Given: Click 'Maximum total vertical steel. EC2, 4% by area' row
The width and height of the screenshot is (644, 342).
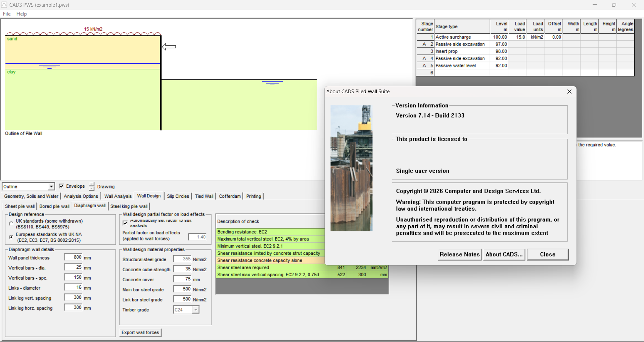Looking at the screenshot, I should pos(270,239).
